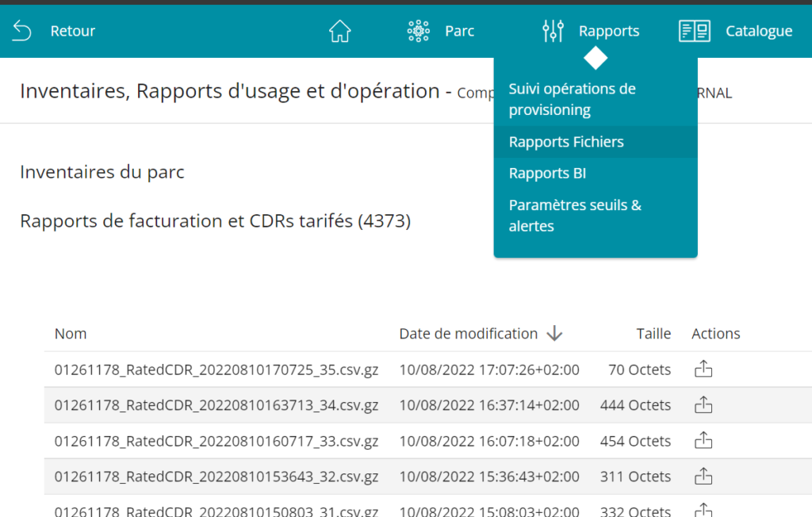
Task: Click the Parc network icon
Action: (418, 31)
